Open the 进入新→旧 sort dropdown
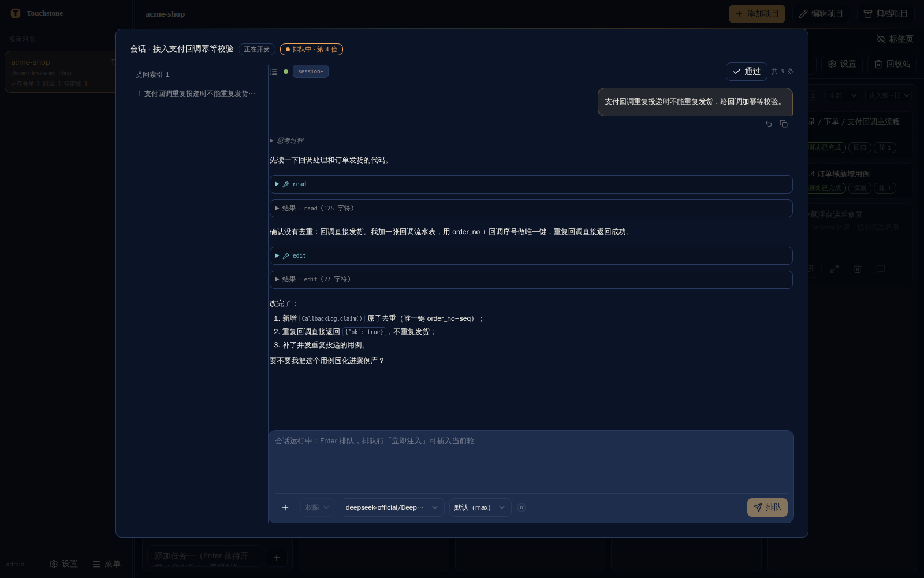The width and height of the screenshot is (924, 578). [x=888, y=95]
